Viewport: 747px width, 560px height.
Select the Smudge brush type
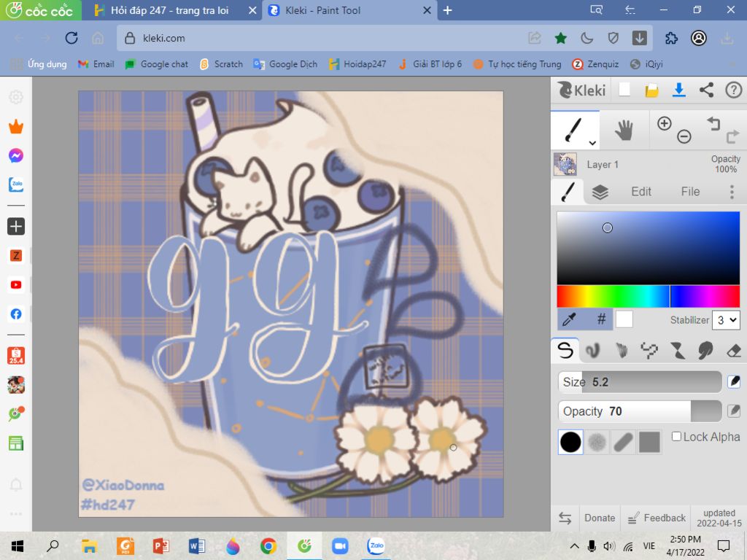(x=705, y=351)
